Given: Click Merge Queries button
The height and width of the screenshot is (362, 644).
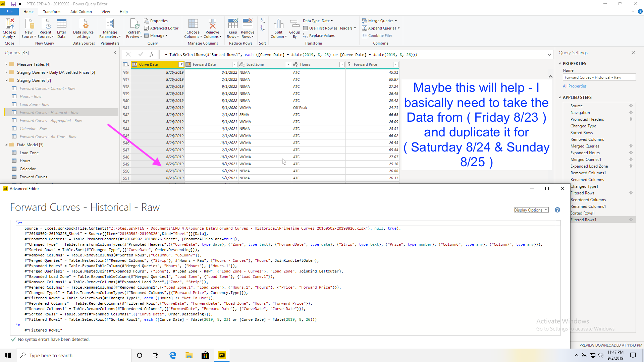Looking at the screenshot, I should click(x=379, y=21).
